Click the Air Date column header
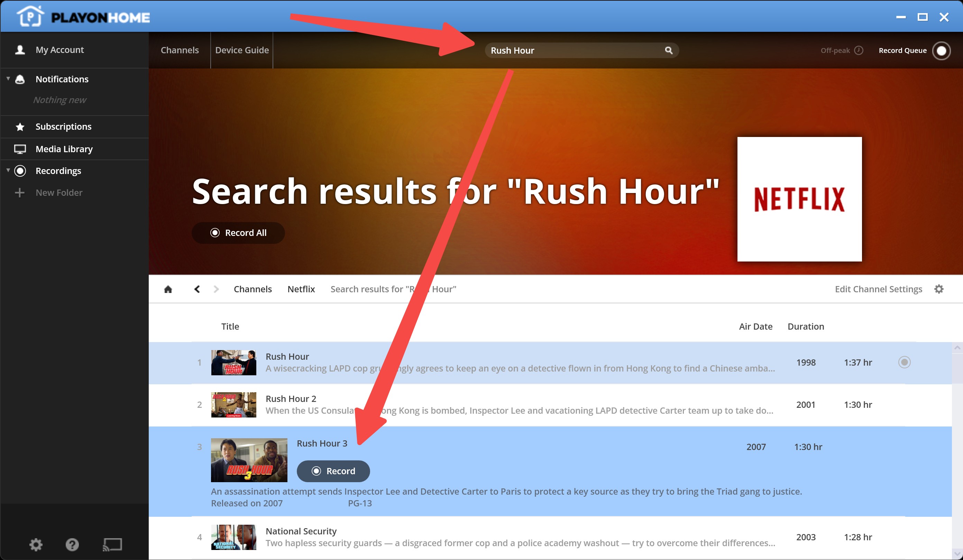This screenshot has width=963, height=560. click(755, 327)
